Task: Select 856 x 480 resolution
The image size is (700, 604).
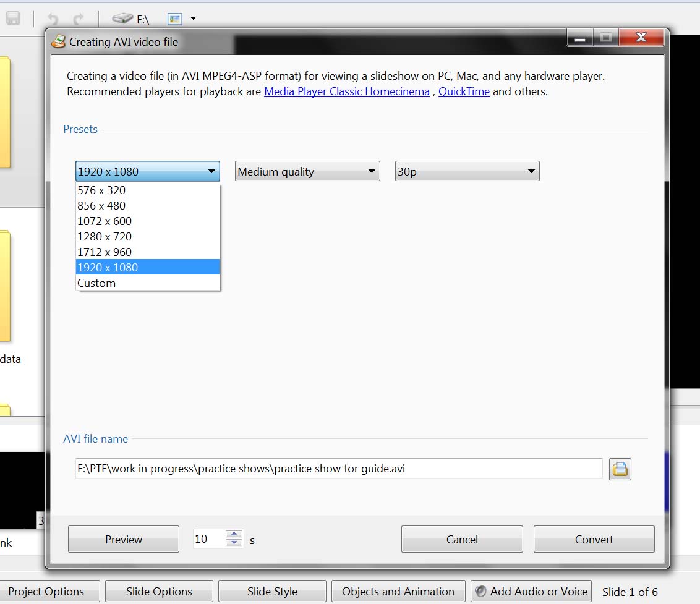Action: pos(148,206)
